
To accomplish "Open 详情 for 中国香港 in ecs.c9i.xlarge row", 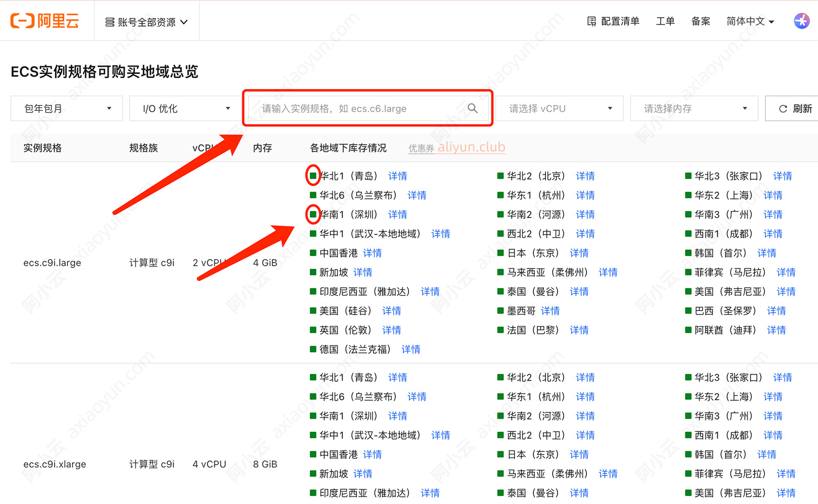I will point(372,454).
